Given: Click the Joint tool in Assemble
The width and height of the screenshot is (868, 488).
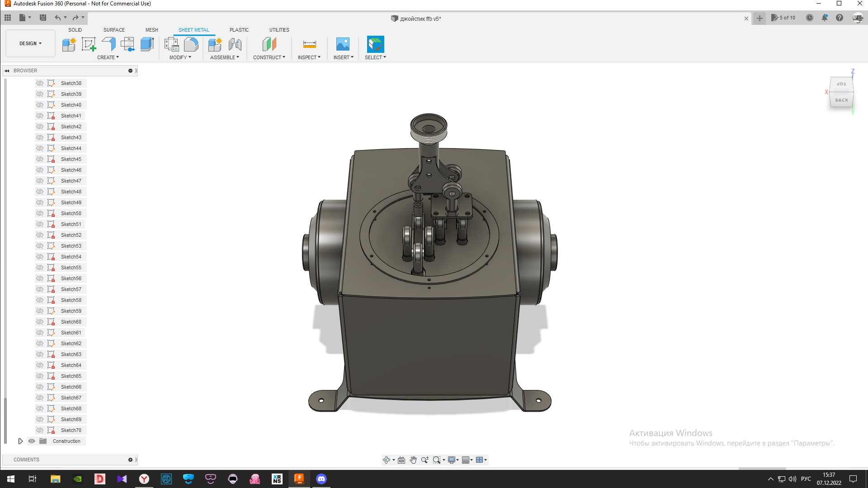Looking at the screenshot, I should tap(235, 44).
